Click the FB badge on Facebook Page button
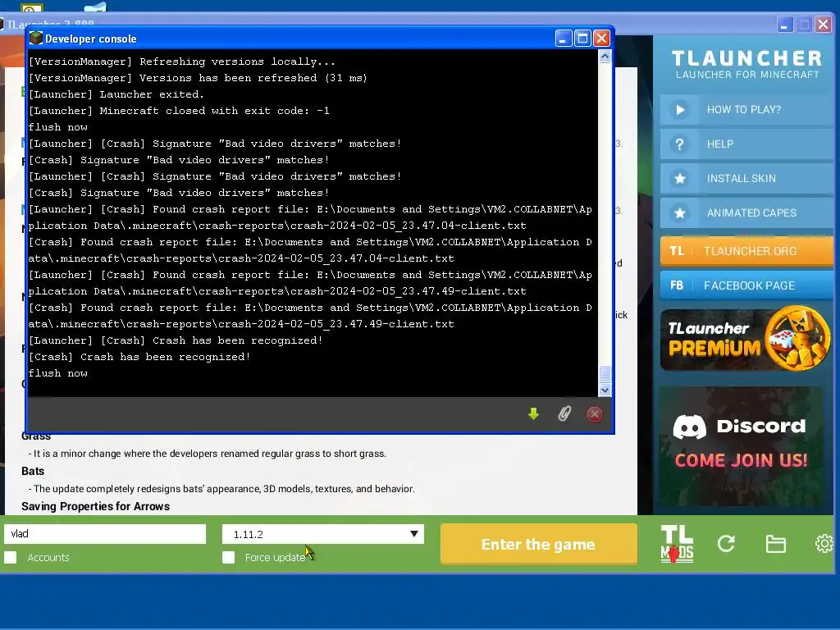This screenshot has width=840, height=630. (x=677, y=285)
